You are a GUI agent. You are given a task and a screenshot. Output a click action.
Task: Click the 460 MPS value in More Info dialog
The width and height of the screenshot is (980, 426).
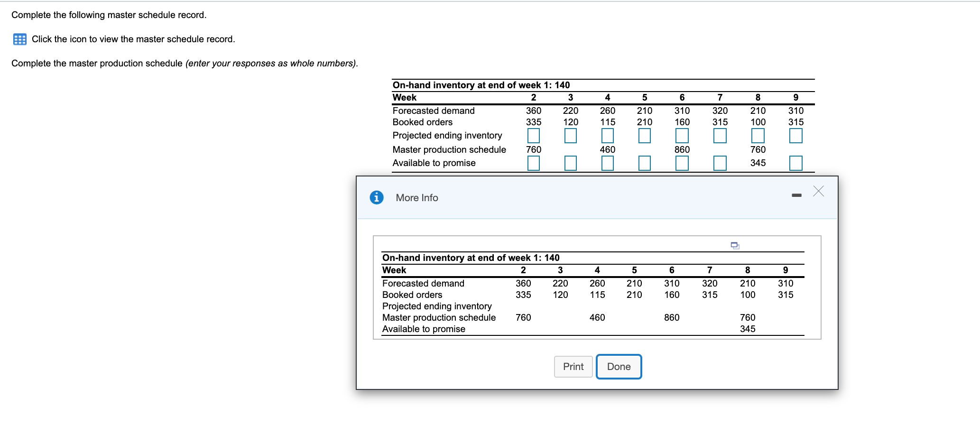pyautogui.click(x=597, y=317)
